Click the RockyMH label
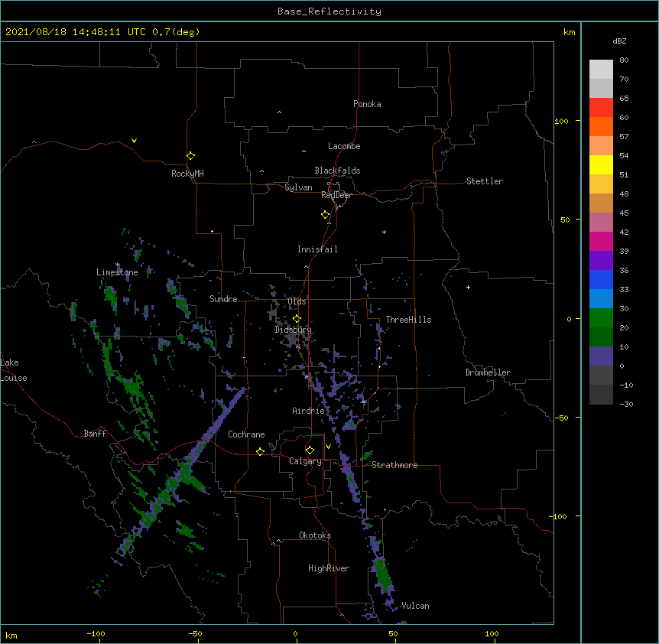Screen dimensions: 659x644 [x=187, y=174]
